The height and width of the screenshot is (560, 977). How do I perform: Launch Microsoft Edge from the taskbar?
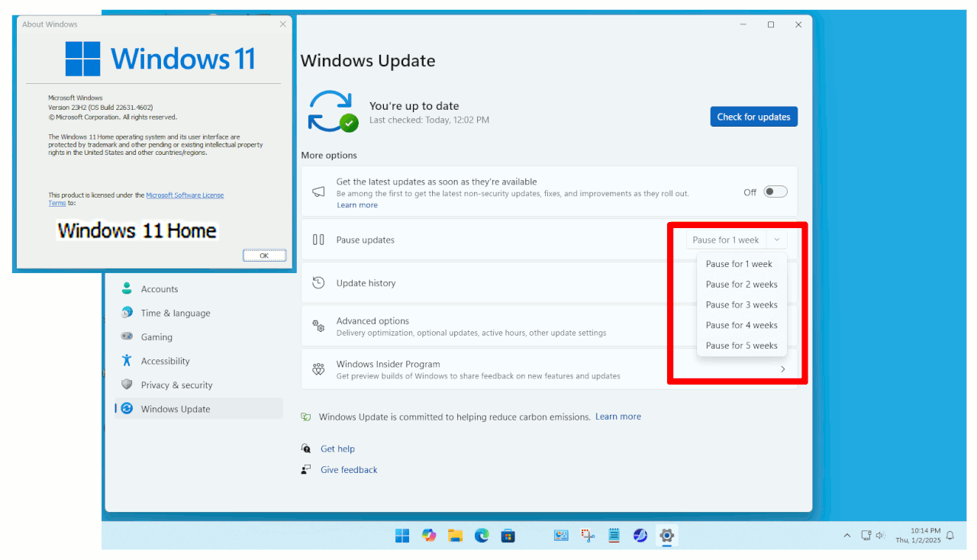[482, 536]
